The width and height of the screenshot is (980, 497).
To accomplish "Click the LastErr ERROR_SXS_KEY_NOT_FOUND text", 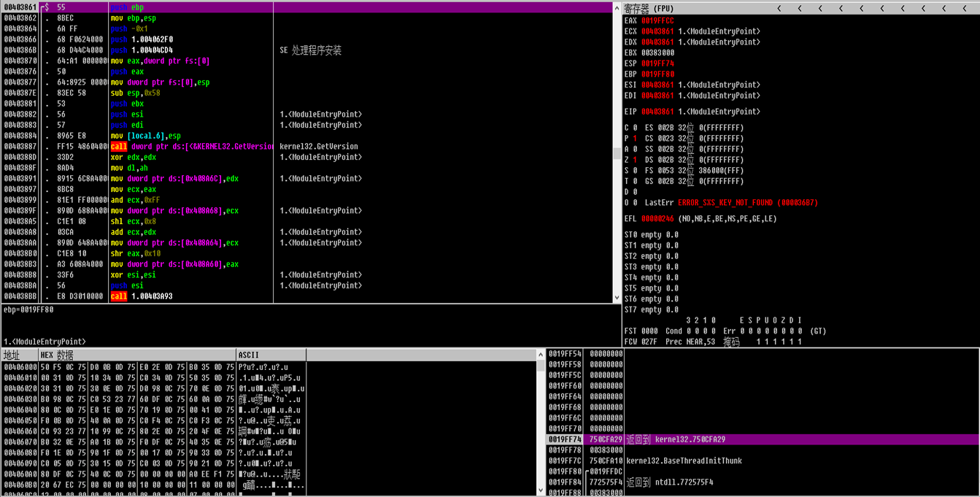I will [x=747, y=203].
